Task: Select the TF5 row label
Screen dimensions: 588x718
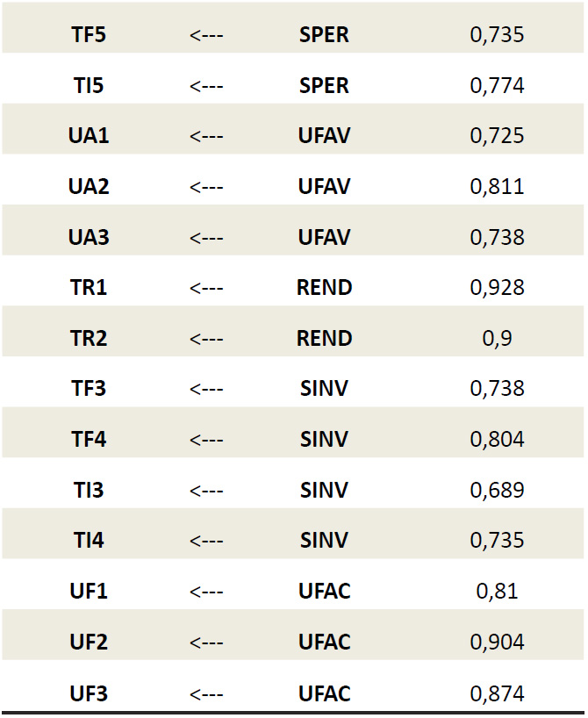Action: pos(89,35)
